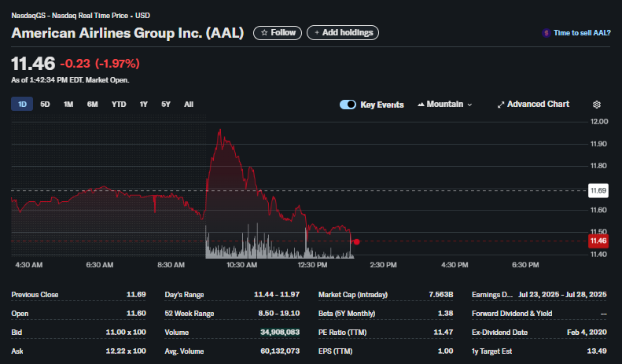Image resolution: width=622 pixels, height=364 pixels.
Task: Click the EPS (TTM) label
Action: click(335, 351)
